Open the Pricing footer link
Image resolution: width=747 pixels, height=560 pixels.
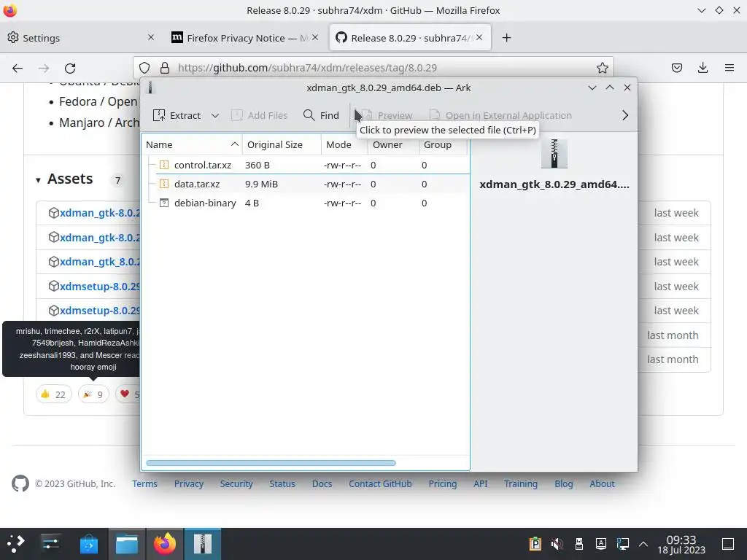point(443,484)
